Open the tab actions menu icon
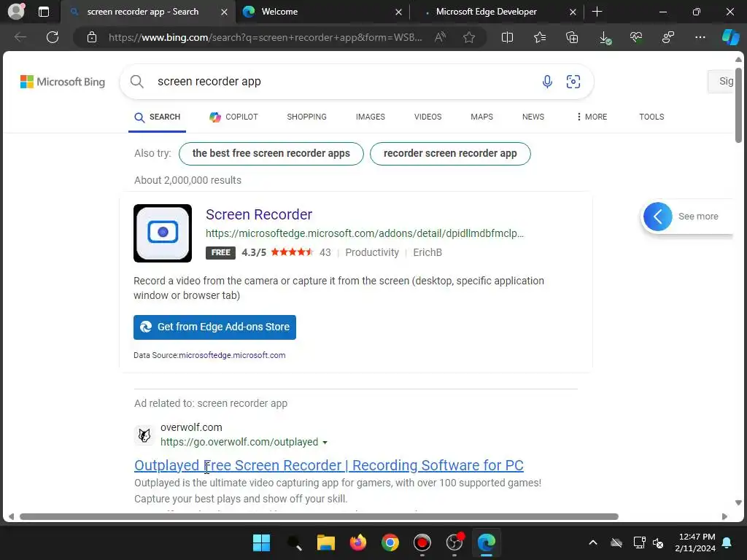The width and height of the screenshot is (747, 560). (x=44, y=12)
